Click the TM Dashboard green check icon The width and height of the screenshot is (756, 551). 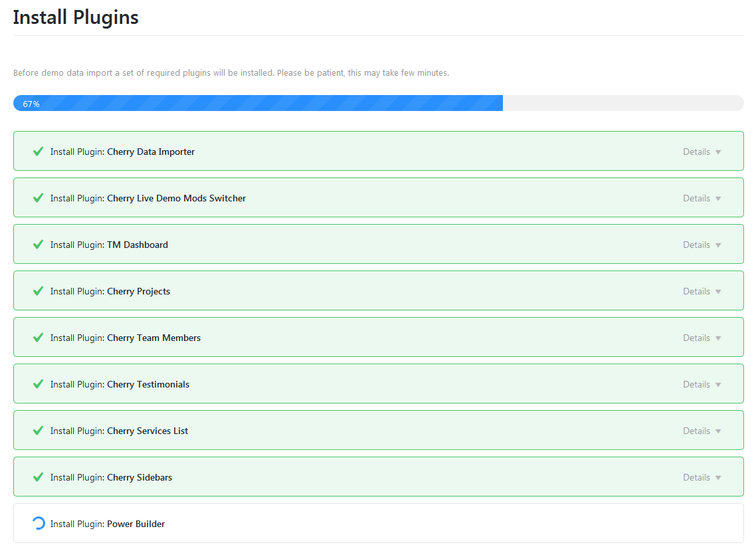pyautogui.click(x=39, y=245)
